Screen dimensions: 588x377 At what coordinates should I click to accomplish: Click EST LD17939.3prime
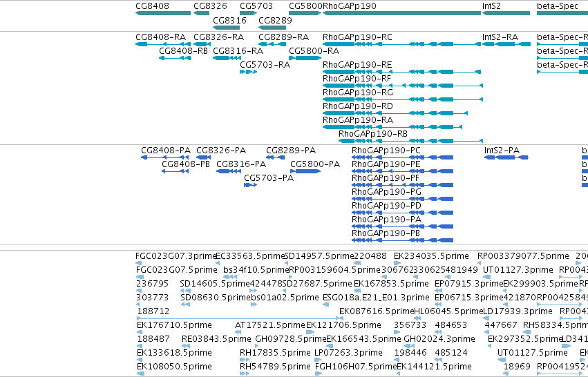[486, 318]
